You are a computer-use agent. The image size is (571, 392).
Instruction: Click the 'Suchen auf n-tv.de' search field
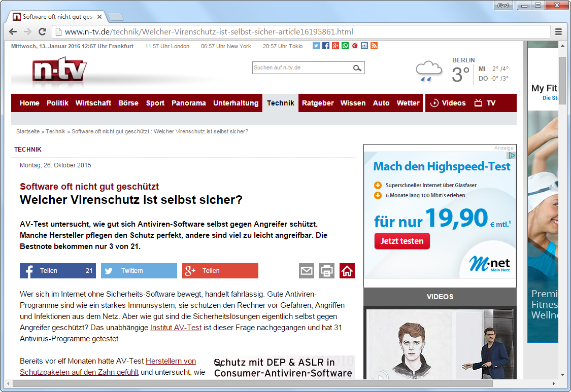point(301,68)
